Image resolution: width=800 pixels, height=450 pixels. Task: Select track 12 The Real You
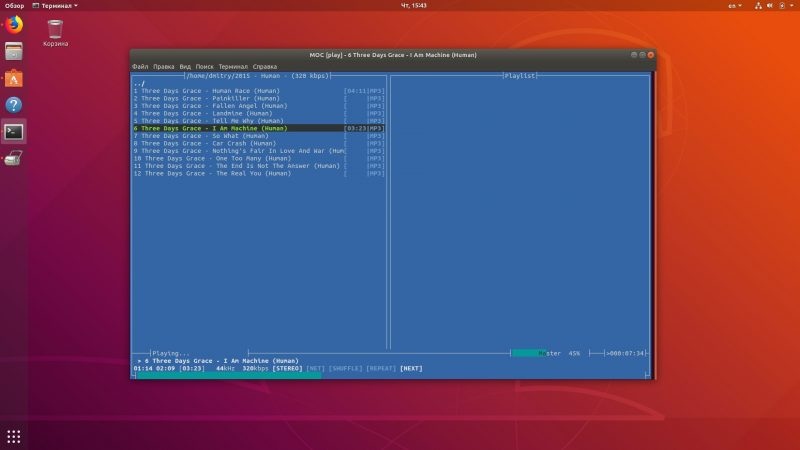259,173
